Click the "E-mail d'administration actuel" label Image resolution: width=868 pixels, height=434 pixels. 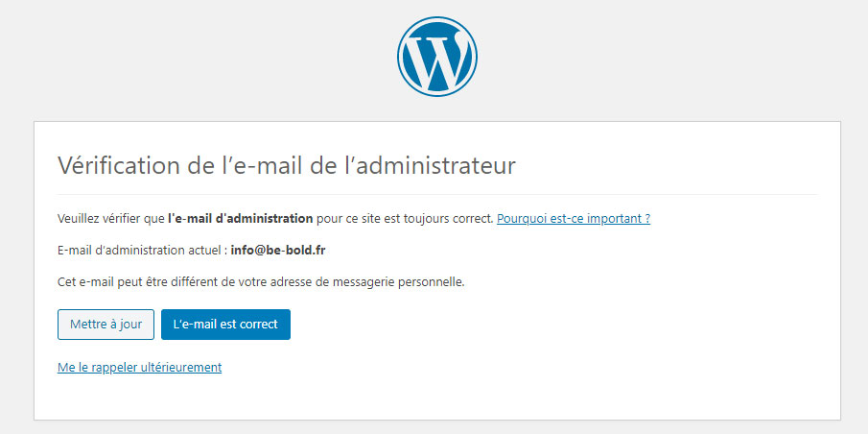142,250
